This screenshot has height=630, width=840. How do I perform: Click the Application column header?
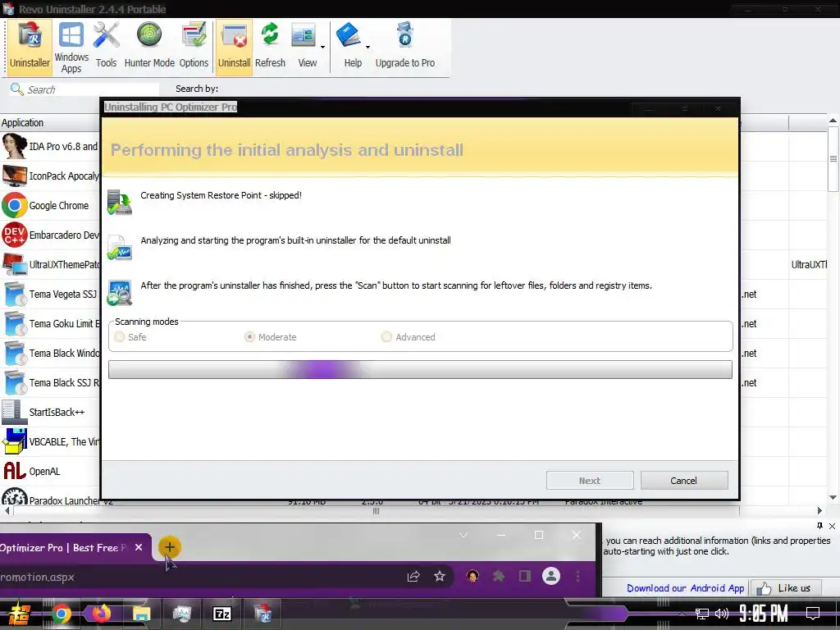point(50,123)
